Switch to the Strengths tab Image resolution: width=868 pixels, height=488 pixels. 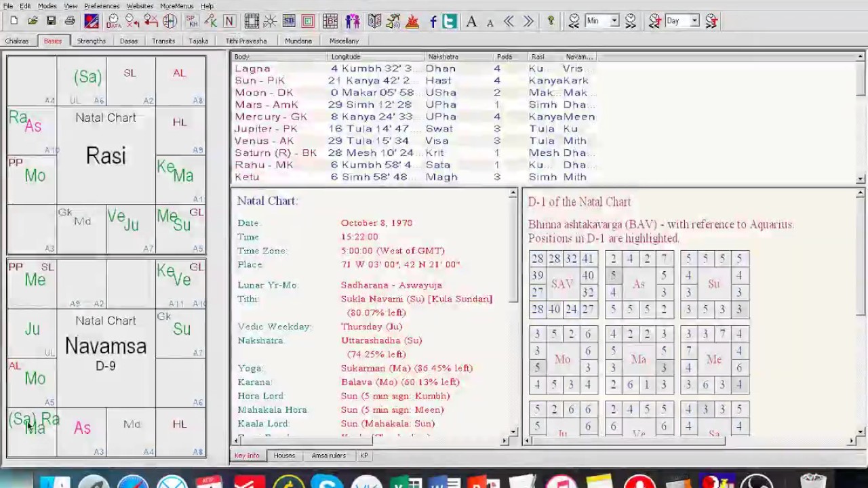[x=92, y=41]
